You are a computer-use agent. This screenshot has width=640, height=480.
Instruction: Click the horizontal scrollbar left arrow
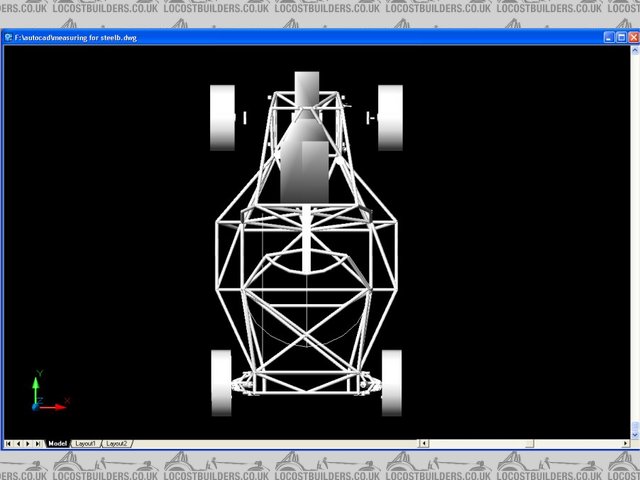pyautogui.click(x=423, y=443)
